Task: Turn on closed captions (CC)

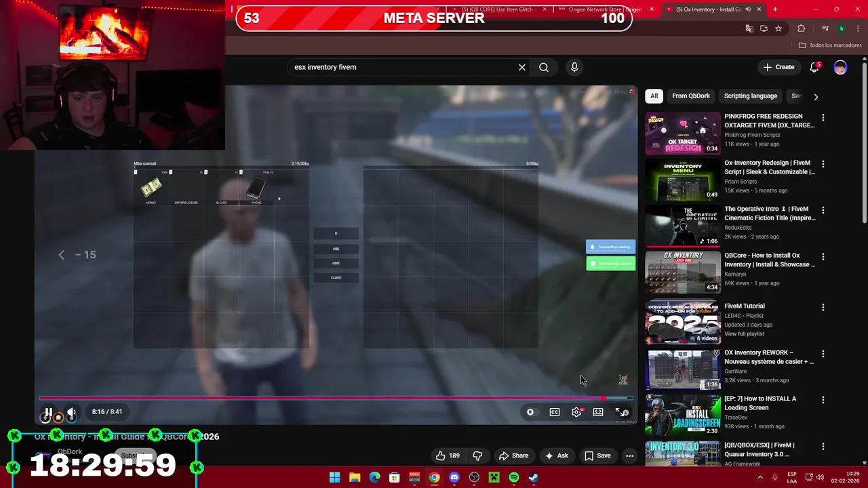Action: pyautogui.click(x=555, y=412)
